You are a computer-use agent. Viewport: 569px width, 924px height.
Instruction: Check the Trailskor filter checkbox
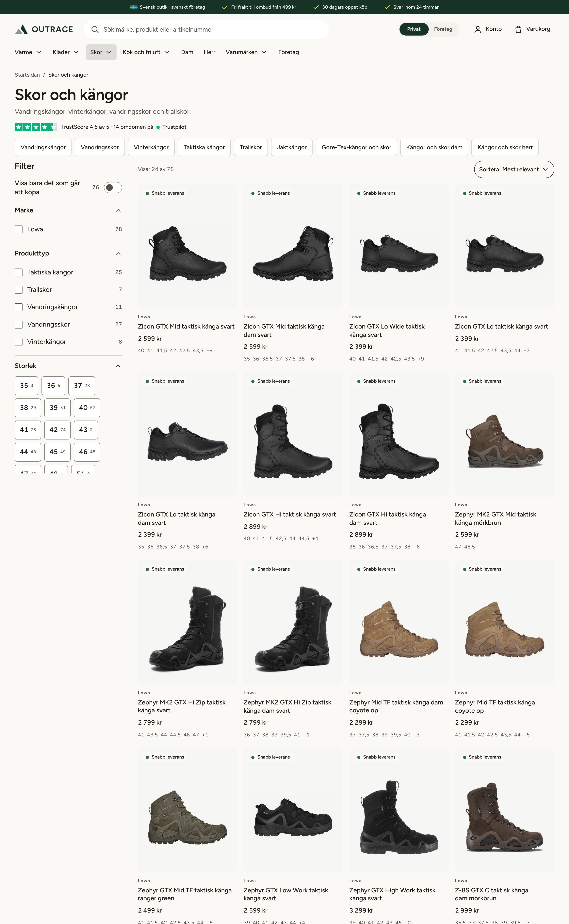point(18,290)
